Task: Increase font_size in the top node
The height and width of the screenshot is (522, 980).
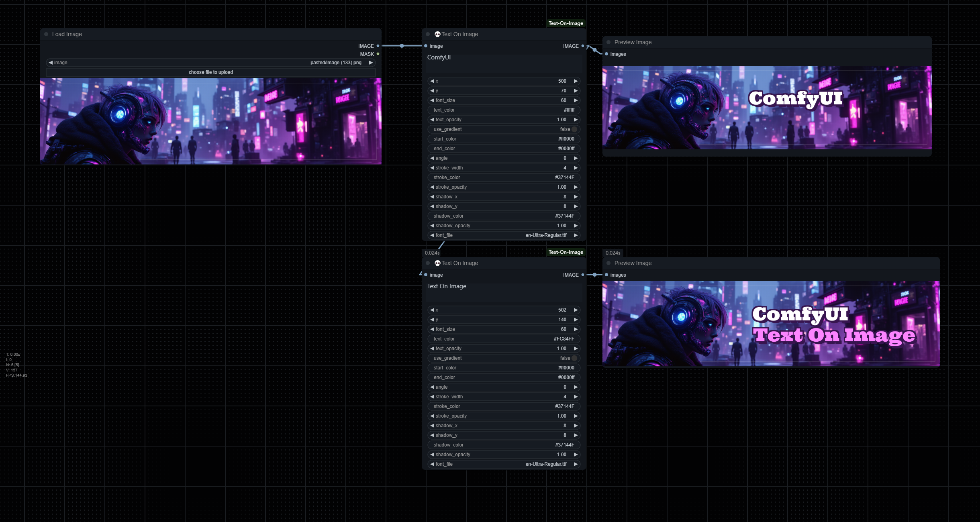Action: (576, 100)
